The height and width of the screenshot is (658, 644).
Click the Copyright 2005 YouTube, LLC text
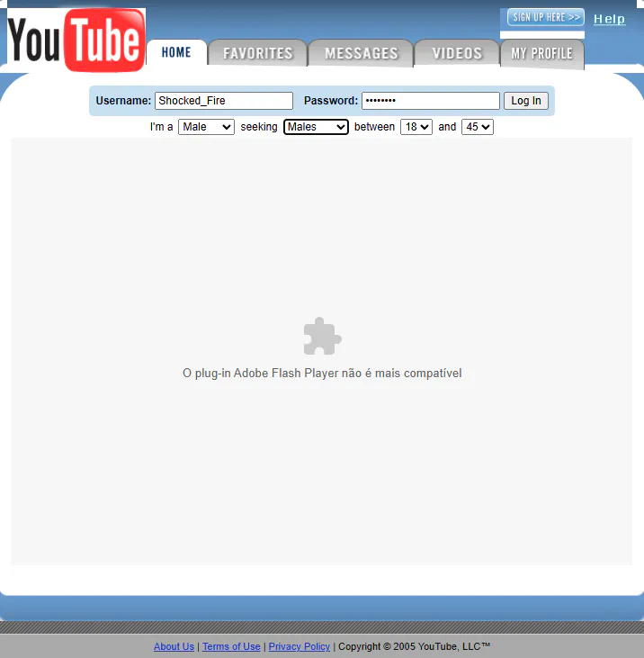click(x=415, y=646)
